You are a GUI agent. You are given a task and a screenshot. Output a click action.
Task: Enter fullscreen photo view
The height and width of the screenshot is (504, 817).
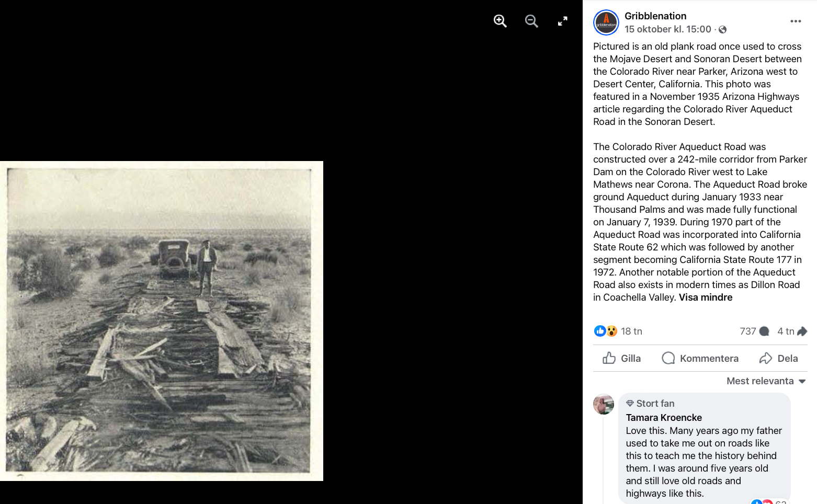(x=563, y=21)
